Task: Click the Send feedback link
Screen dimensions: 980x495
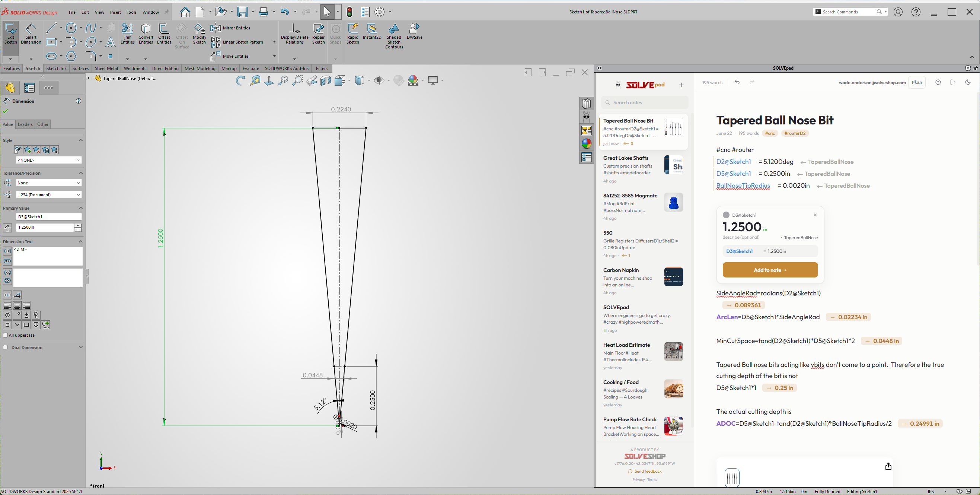Action: pyautogui.click(x=645, y=472)
